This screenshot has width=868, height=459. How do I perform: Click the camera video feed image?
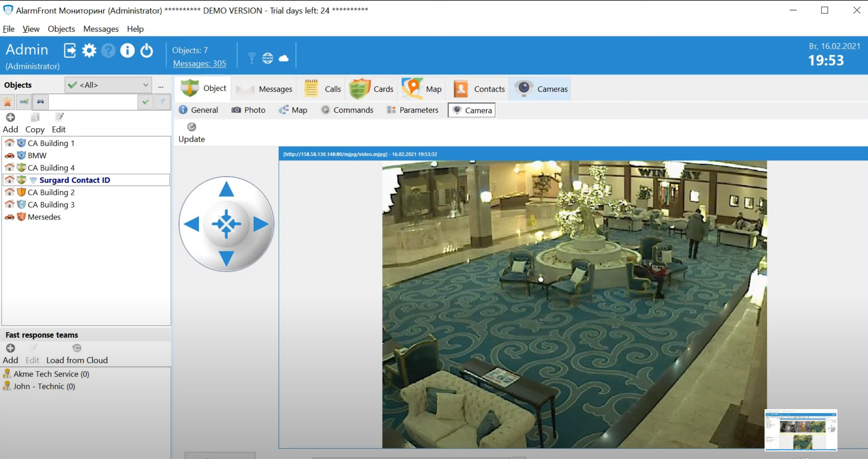574,304
